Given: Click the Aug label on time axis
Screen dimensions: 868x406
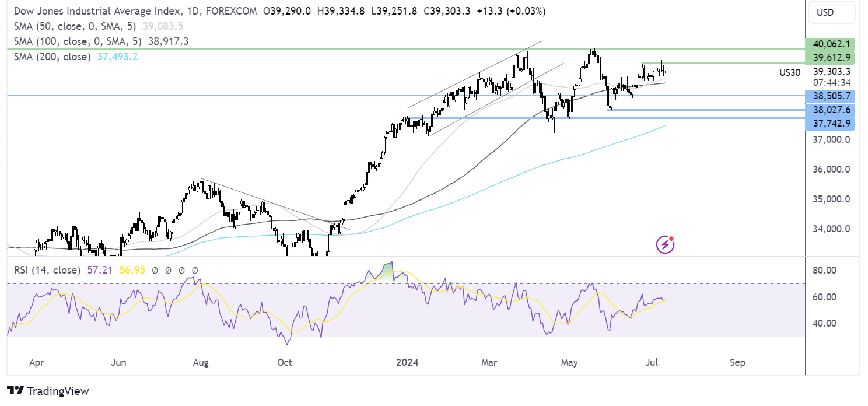Looking at the screenshot, I should point(201,362).
